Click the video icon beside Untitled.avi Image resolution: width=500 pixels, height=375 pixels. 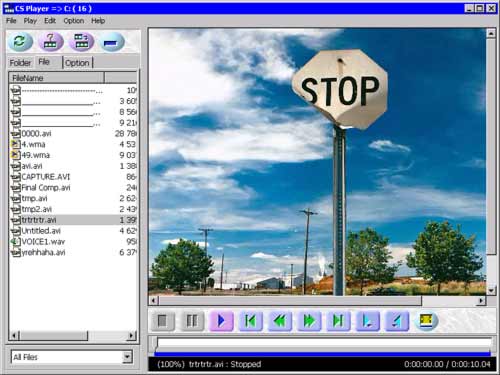pos(16,231)
